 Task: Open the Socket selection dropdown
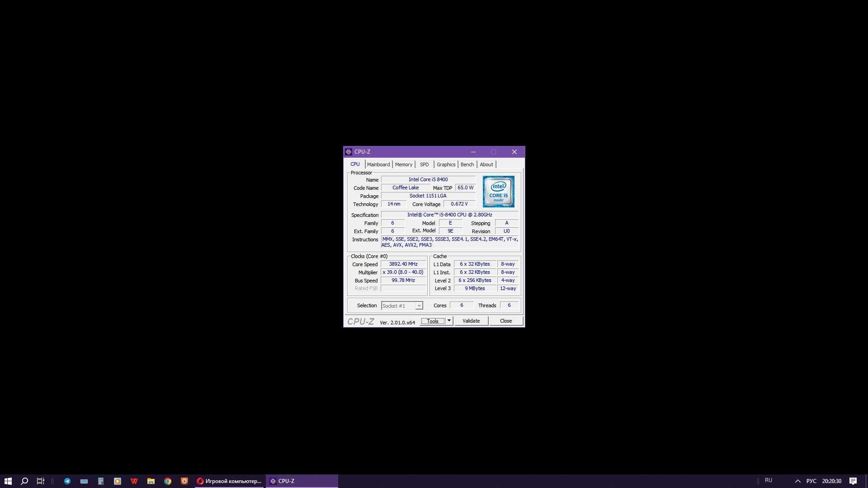[x=419, y=305]
